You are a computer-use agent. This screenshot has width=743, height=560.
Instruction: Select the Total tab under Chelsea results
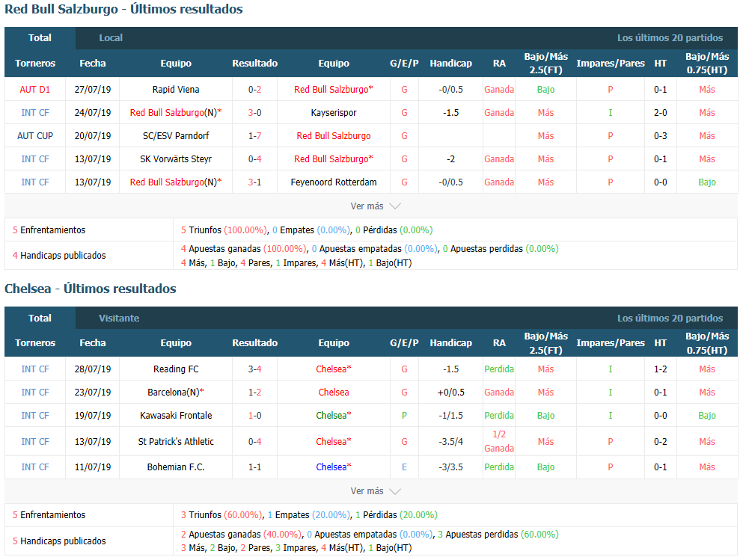40,318
